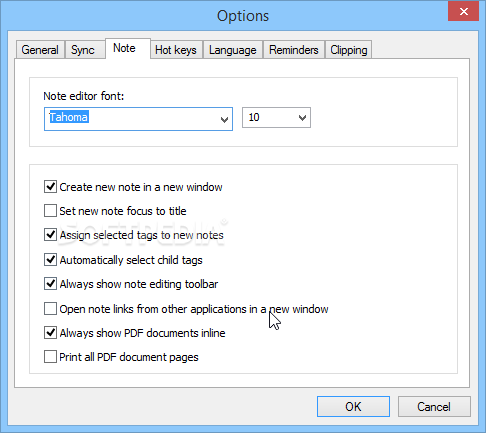Disable Always show note editing toolbar
This screenshot has width=486, height=433.
(50, 284)
